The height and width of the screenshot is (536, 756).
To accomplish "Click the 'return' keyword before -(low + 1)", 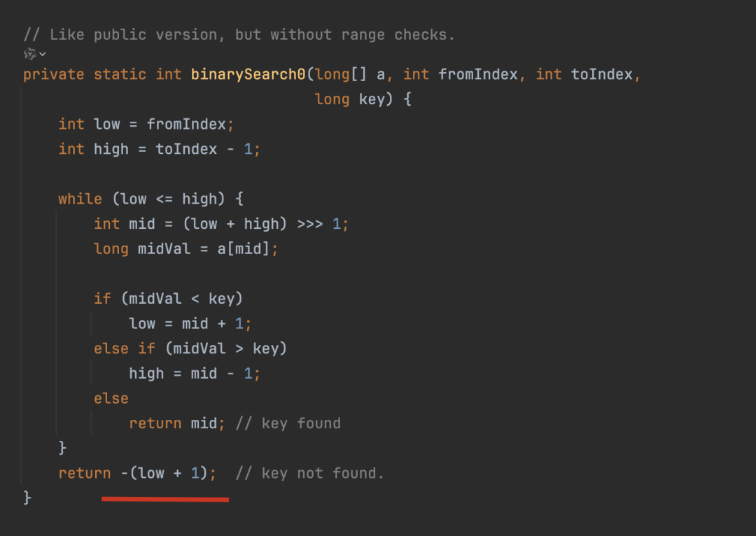I will (85, 473).
